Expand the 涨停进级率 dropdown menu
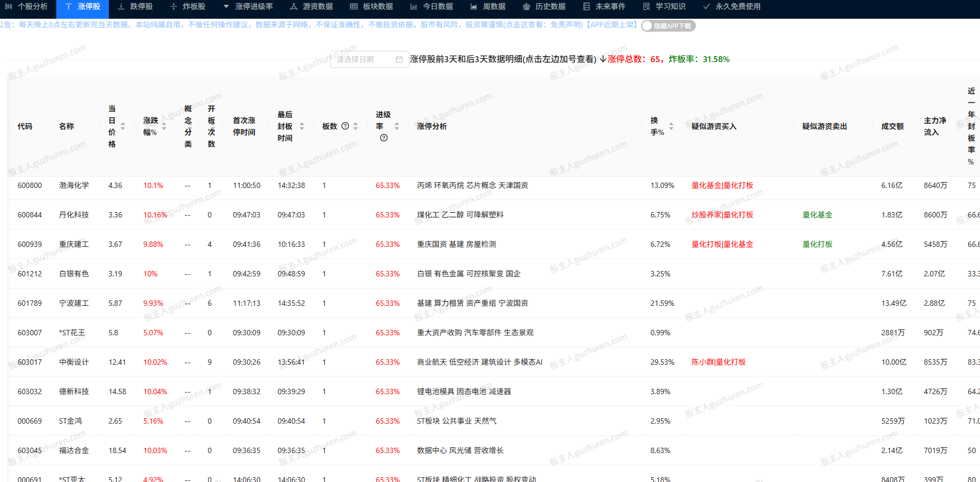The height and width of the screenshot is (482, 980). (248, 6)
